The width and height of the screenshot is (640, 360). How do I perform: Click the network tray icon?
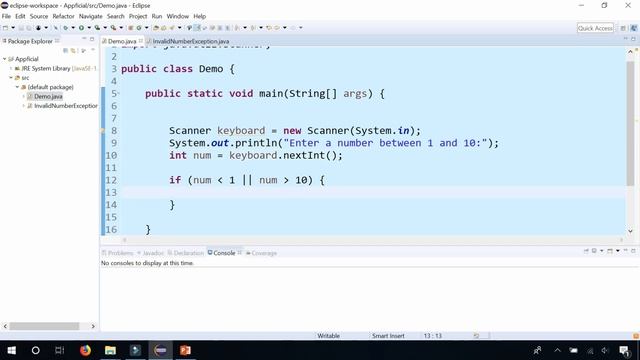(590, 350)
